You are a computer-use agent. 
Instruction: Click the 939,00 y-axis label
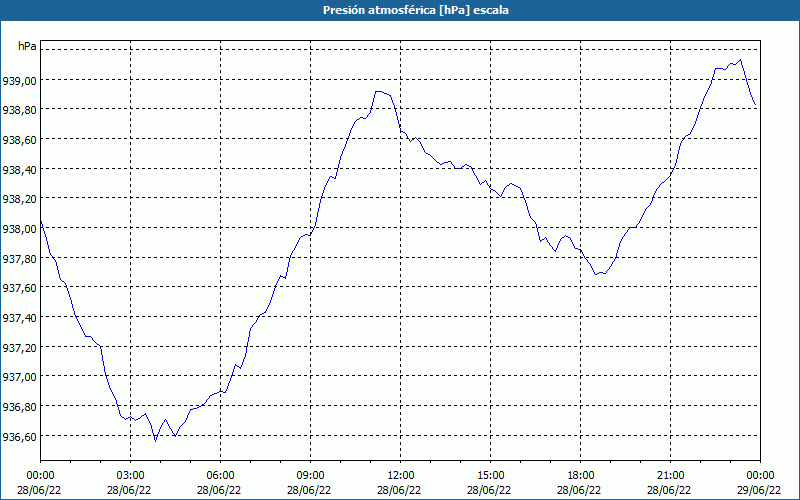pyautogui.click(x=19, y=80)
